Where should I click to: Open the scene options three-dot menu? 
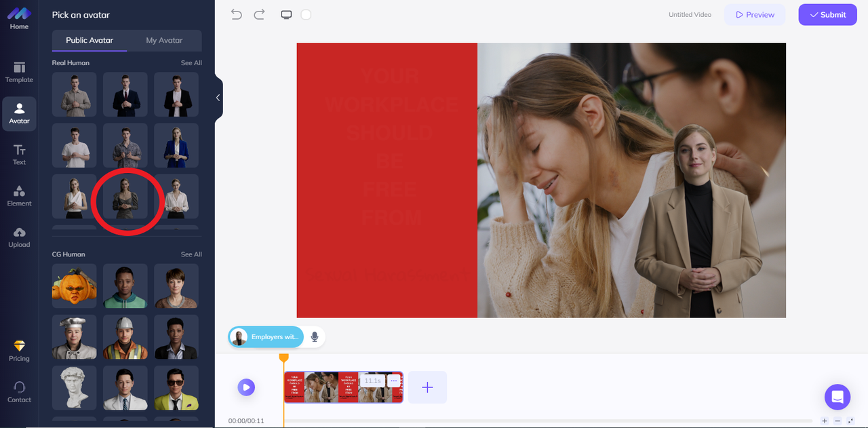(x=394, y=381)
